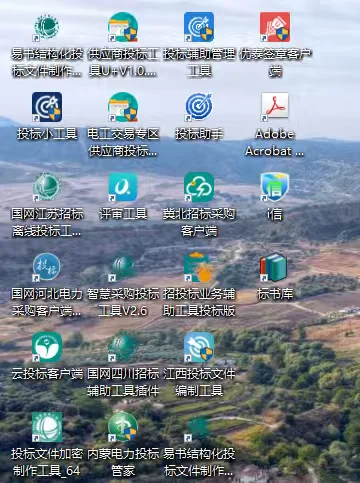Select the 云投标客户端 shortcut
The height and width of the screenshot is (483, 360).
click(47, 347)
